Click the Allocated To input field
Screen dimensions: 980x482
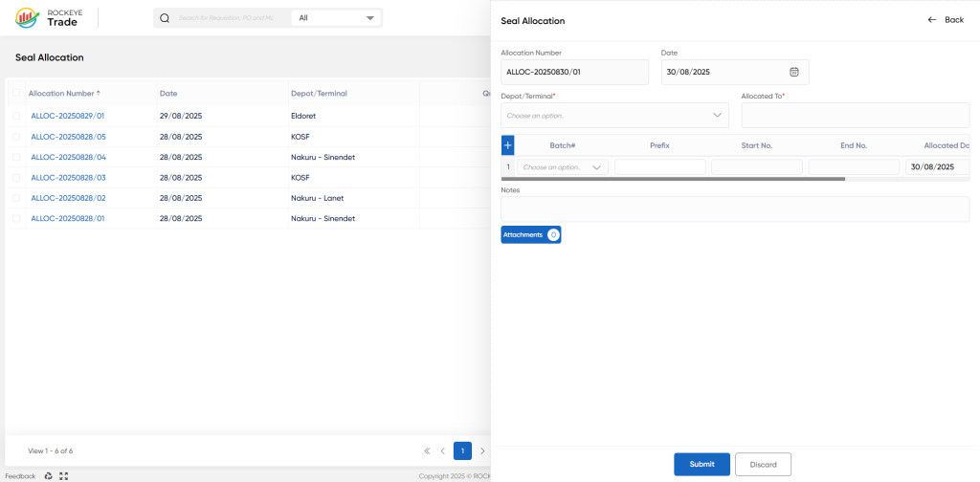click(x=855, y=116)
